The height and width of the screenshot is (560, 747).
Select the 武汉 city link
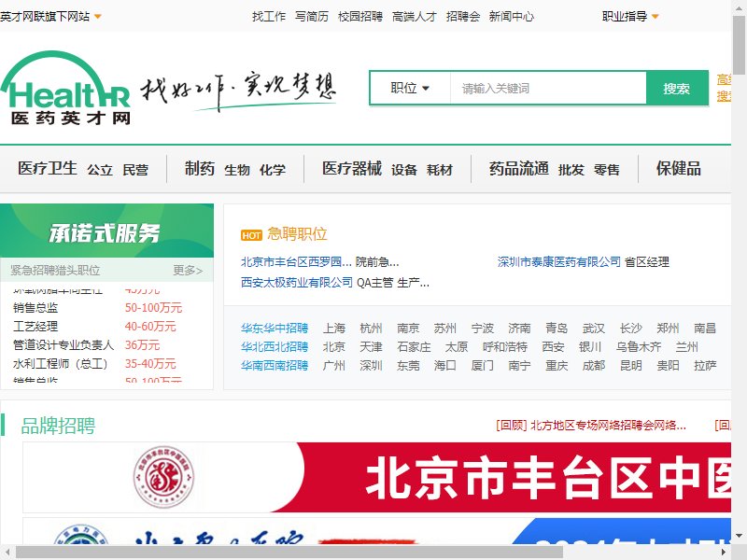coord(594,329)
